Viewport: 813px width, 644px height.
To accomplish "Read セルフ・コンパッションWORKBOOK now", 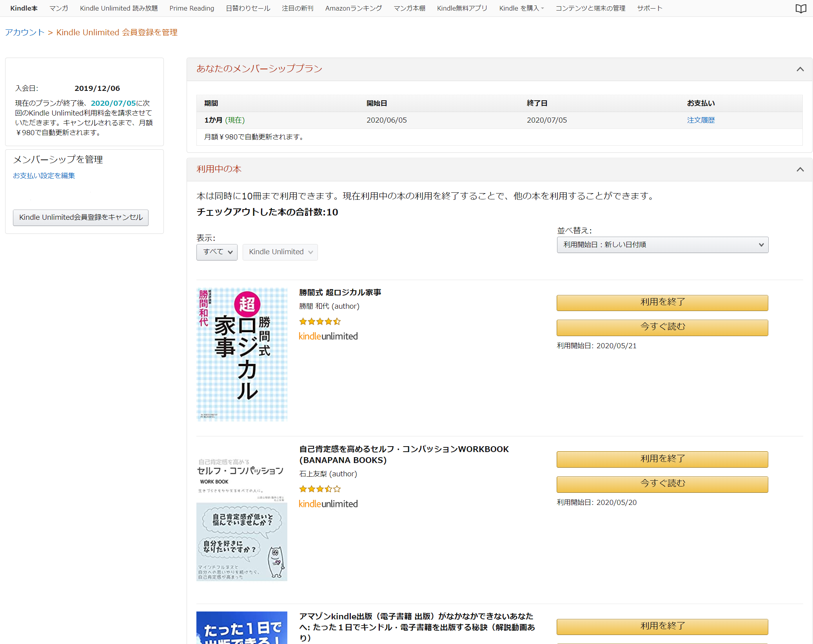I will coord(662,484).
